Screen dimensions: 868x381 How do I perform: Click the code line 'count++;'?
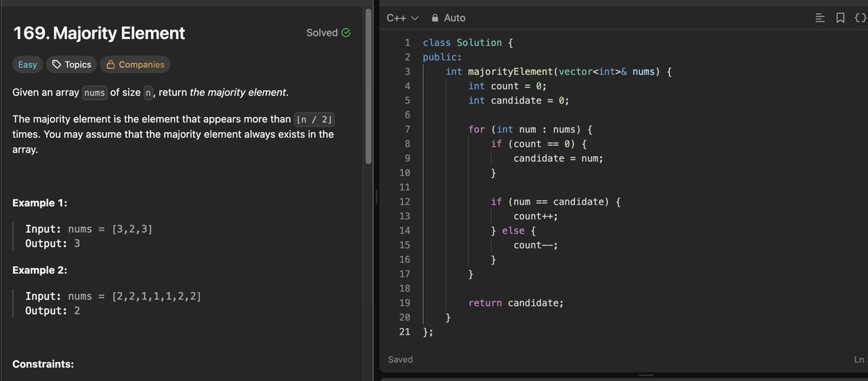535,216
